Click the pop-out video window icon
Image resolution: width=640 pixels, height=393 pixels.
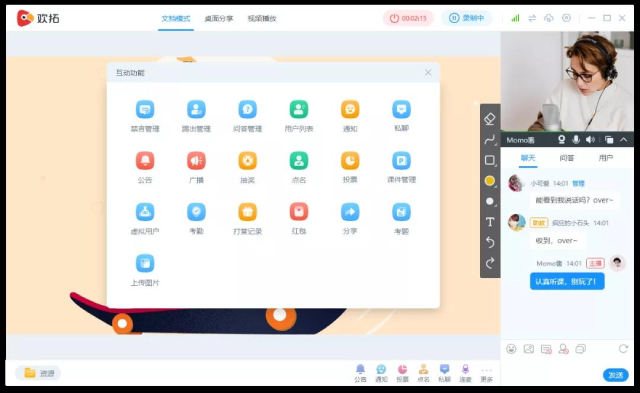click(609, 140)
